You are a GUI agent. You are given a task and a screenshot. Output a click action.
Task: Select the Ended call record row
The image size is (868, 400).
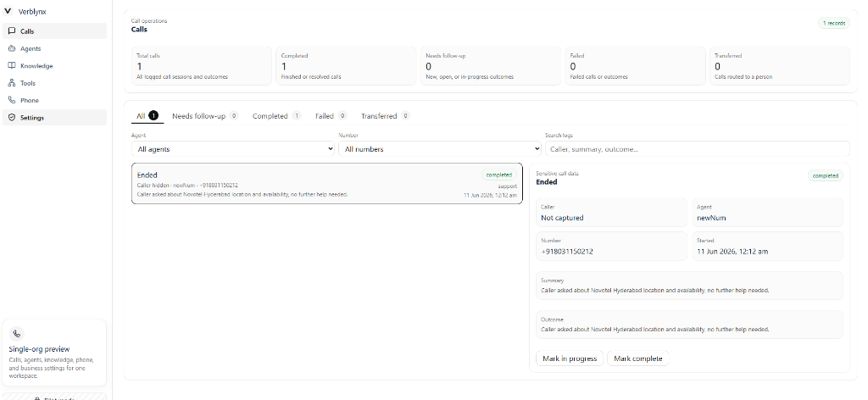click(326, 184)
